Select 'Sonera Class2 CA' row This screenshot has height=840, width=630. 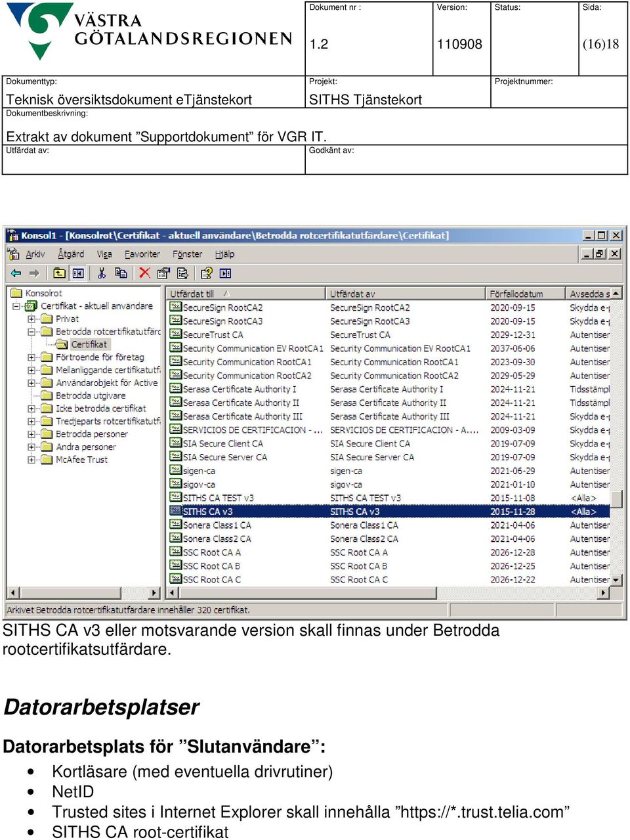388,539
